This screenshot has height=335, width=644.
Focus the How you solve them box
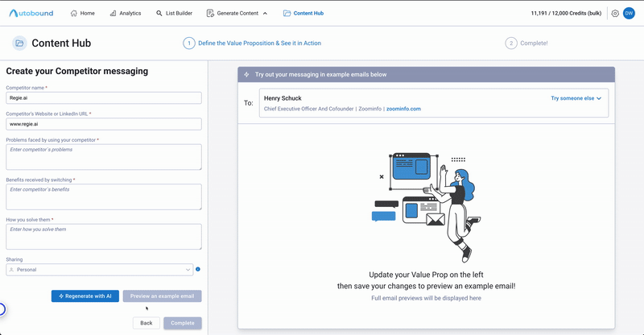pyautogui.click(x=104, y=236)
